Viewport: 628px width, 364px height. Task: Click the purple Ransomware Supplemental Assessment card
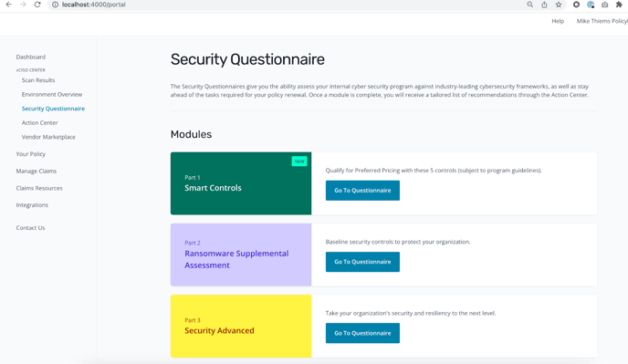241,255
